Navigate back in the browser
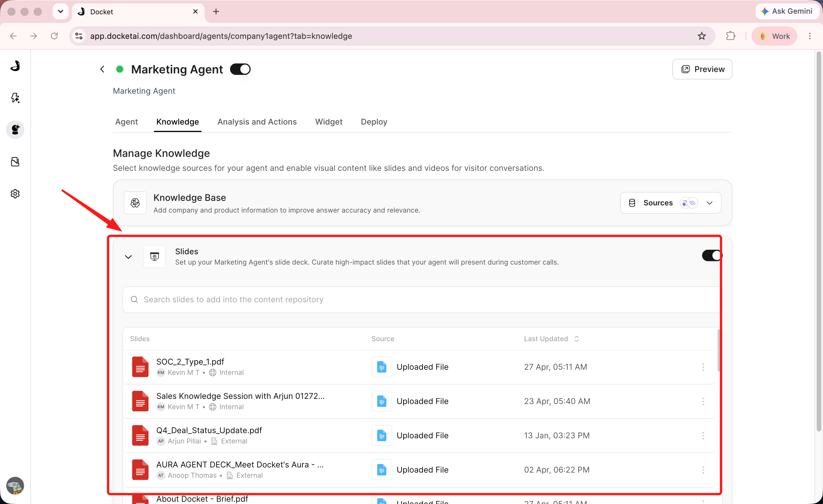 (13, 36)
